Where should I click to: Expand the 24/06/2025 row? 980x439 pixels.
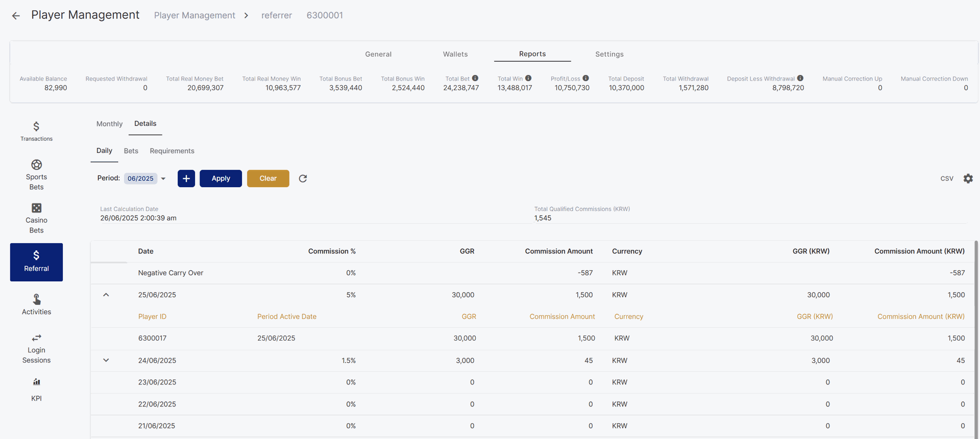(106, 360)
